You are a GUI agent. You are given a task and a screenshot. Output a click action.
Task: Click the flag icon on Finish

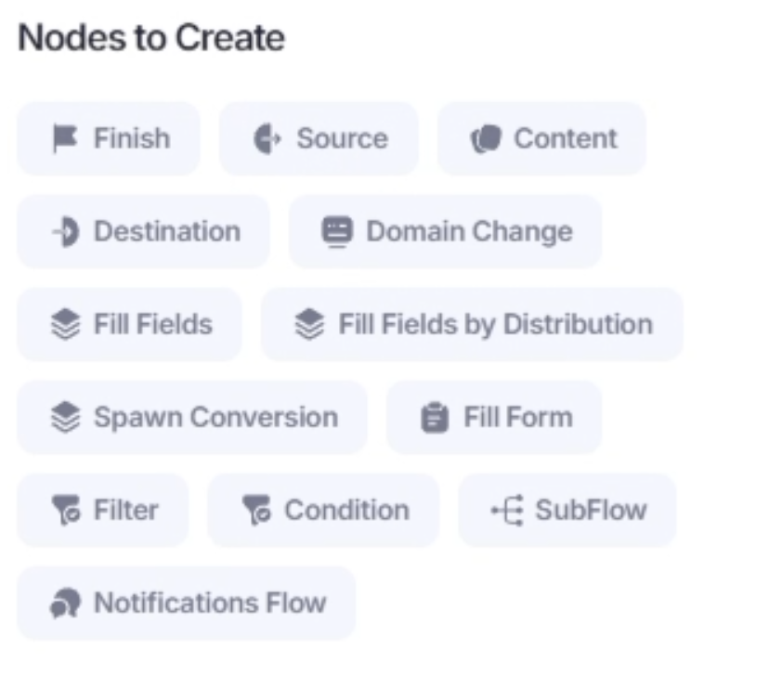(x=64, y=138)
